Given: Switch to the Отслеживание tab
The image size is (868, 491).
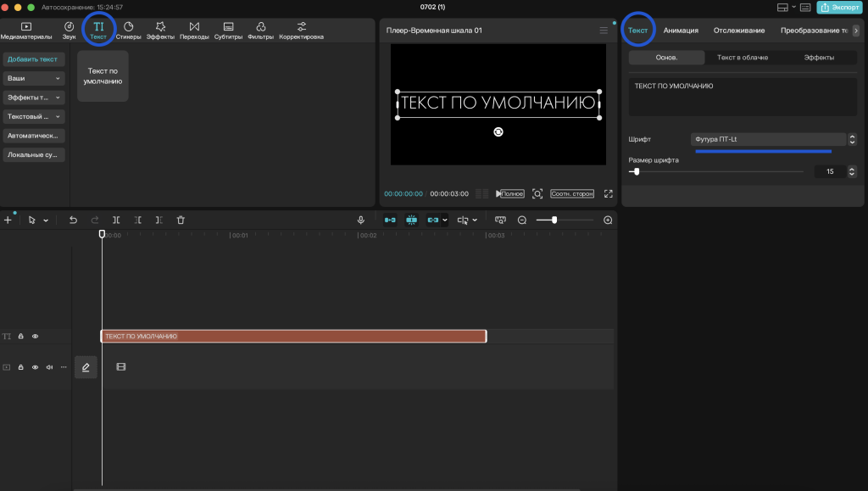Looking at the screenshot, I should click(x=739, y=31).
